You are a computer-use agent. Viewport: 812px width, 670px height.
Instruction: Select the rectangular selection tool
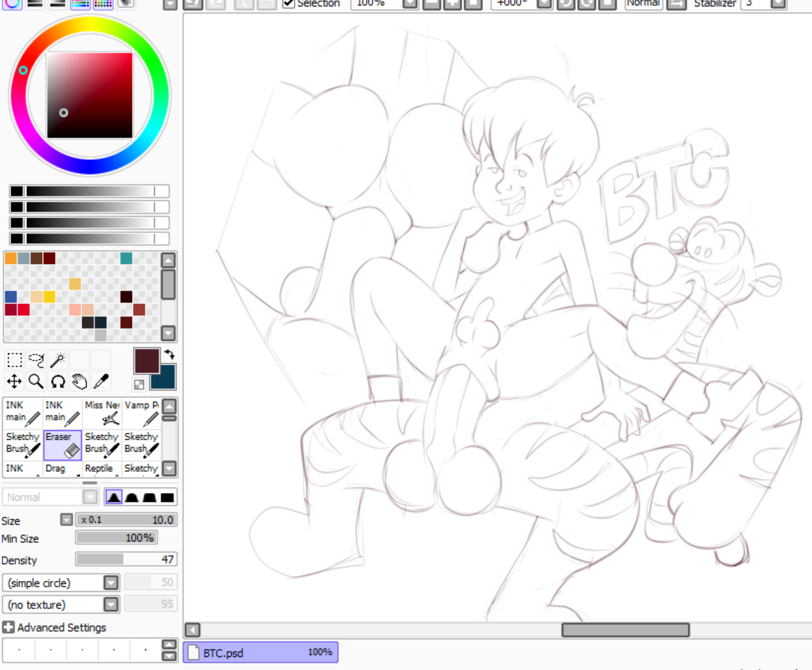(x=14, y=359)
